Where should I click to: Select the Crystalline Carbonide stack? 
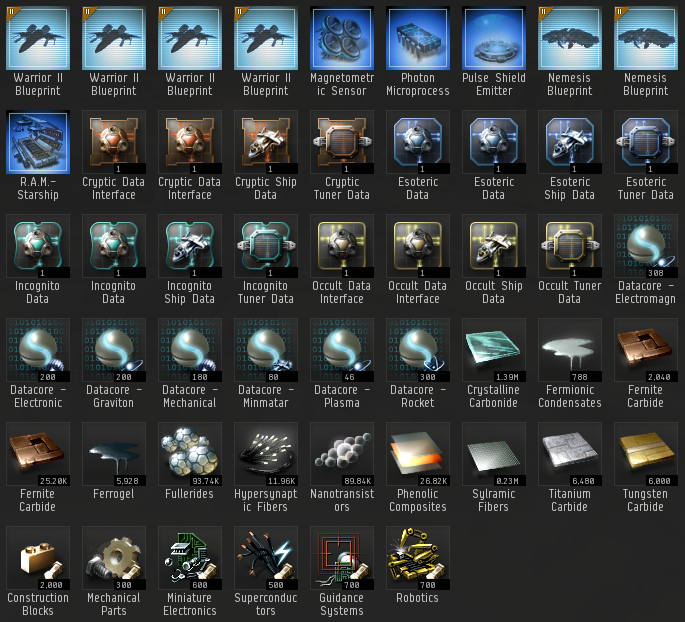tap(494, 350)
